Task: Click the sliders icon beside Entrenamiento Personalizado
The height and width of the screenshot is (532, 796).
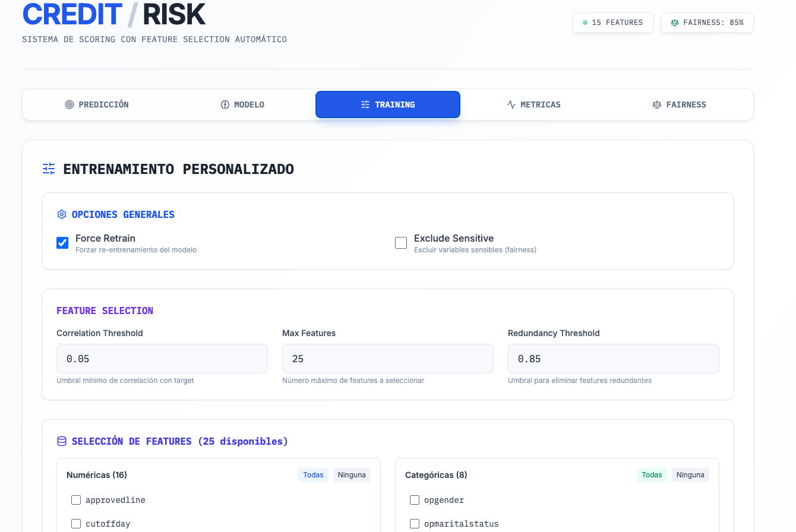Action: pos(48,169)
